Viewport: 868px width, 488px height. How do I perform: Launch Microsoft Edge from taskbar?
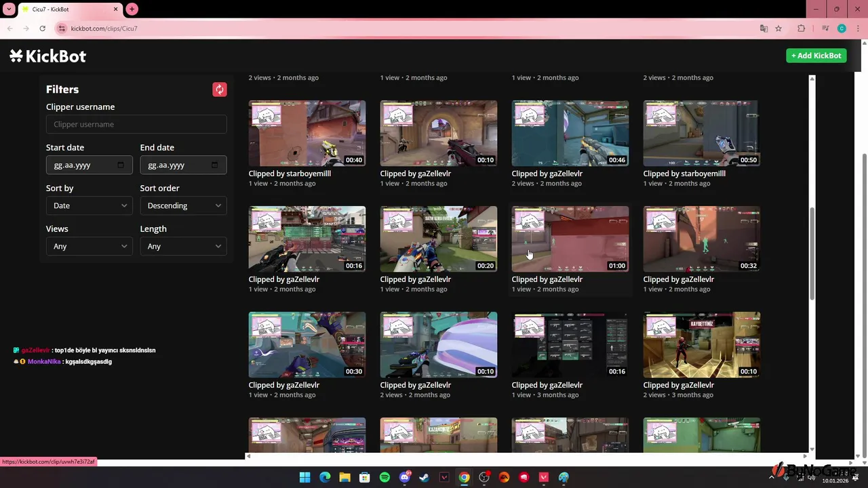click(x=325, y=477)
